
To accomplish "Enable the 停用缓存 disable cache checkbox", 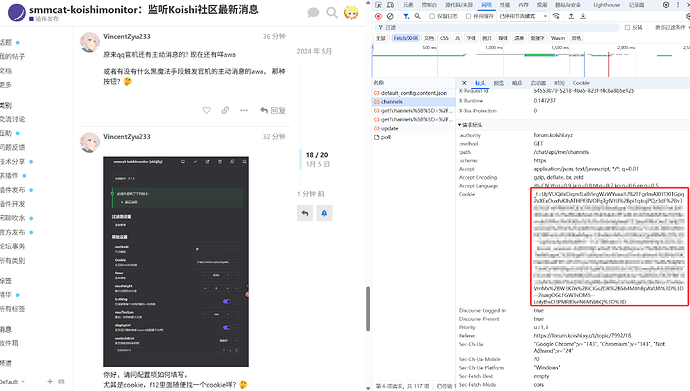I will (x=468, y=16).
